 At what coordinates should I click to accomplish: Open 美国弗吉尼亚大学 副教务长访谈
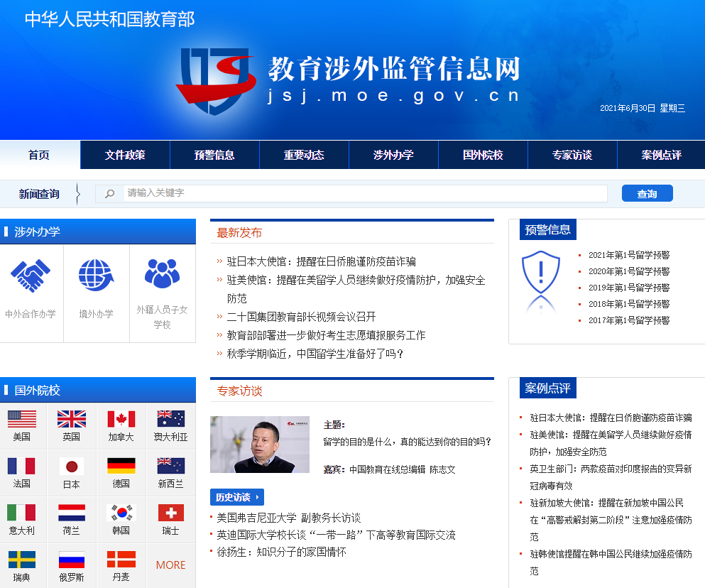point(289,518)
